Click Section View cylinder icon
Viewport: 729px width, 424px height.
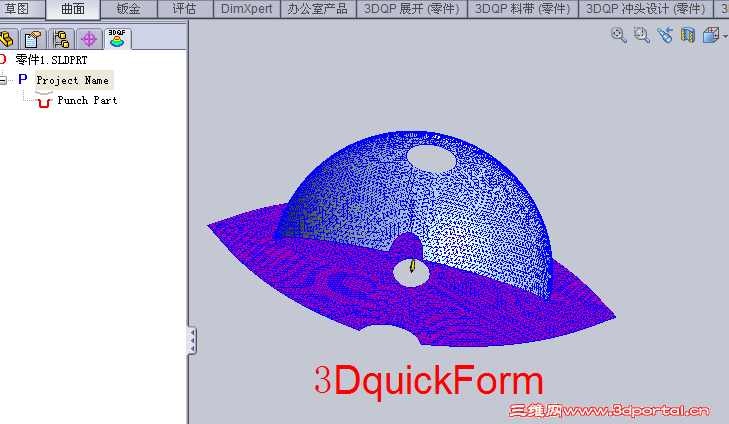(x=688, y=35)
